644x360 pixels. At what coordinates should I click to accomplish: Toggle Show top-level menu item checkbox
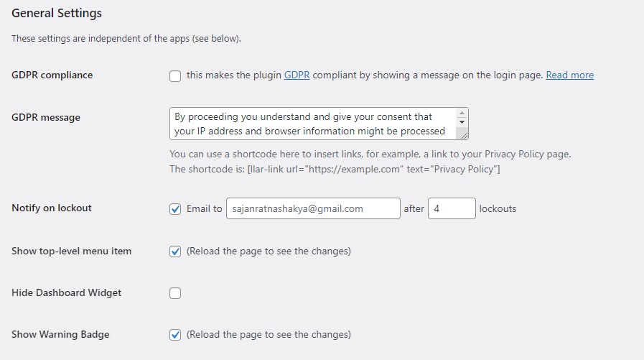[x=175, y=251]
